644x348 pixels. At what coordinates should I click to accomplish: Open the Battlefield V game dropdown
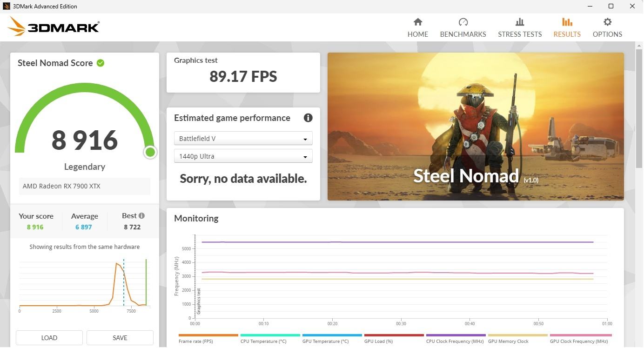[x=243, y=139]
